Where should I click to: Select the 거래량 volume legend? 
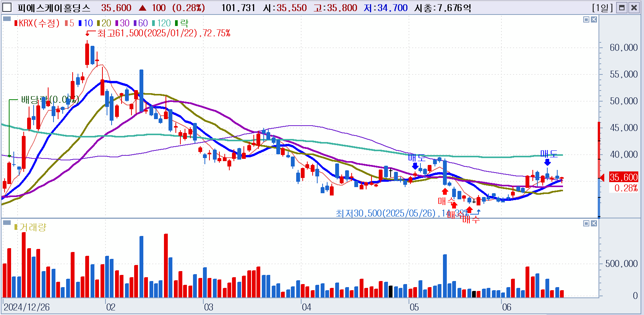[30, 227]
